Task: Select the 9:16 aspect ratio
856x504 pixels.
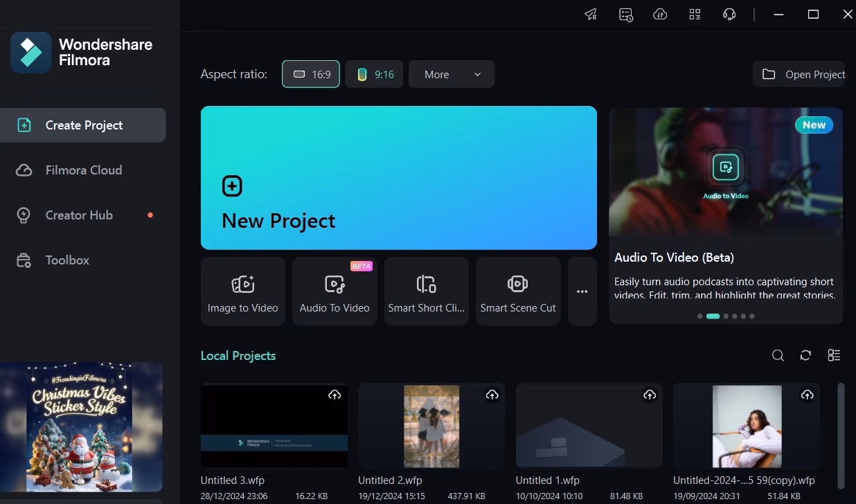Action: (x=374, y=74)
